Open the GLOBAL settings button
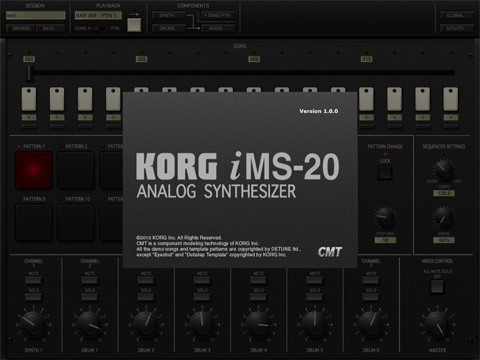Screen dimensions: 480x360 457,15
